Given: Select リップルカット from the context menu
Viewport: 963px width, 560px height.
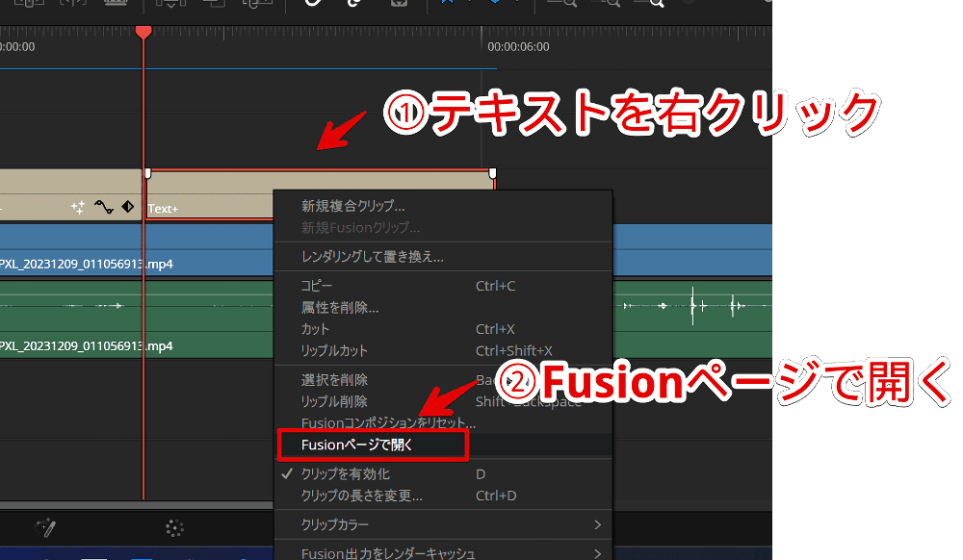Looking at the screenshot, I should (x=334, y=350).
